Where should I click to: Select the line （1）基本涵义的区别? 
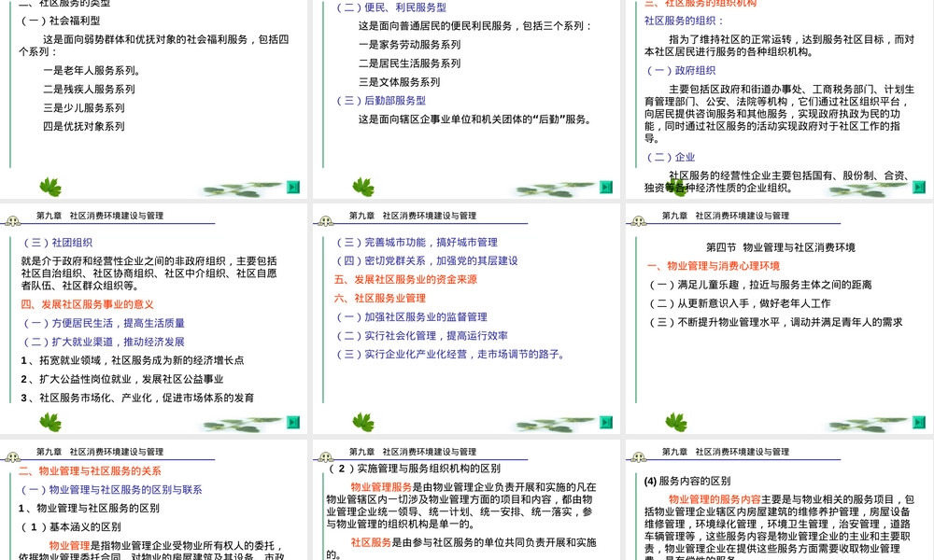click(x=70, y=527)
